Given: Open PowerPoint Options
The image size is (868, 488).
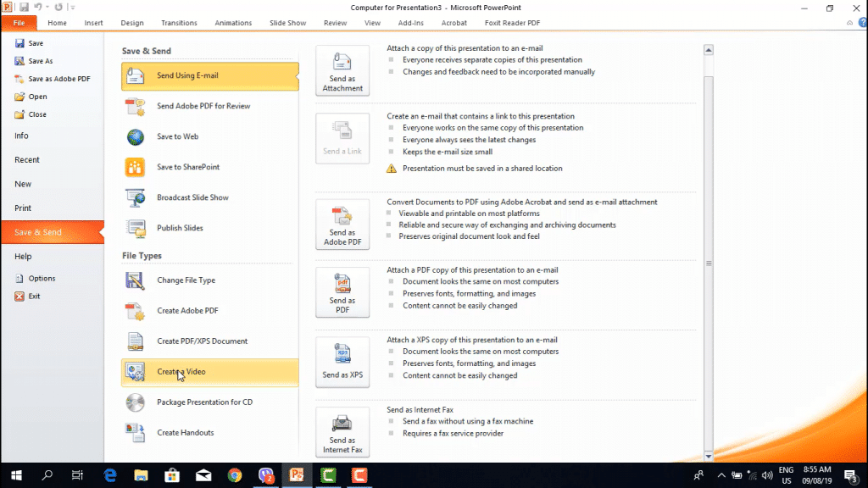Looking at the screenshot, I should tap(36, 278).
